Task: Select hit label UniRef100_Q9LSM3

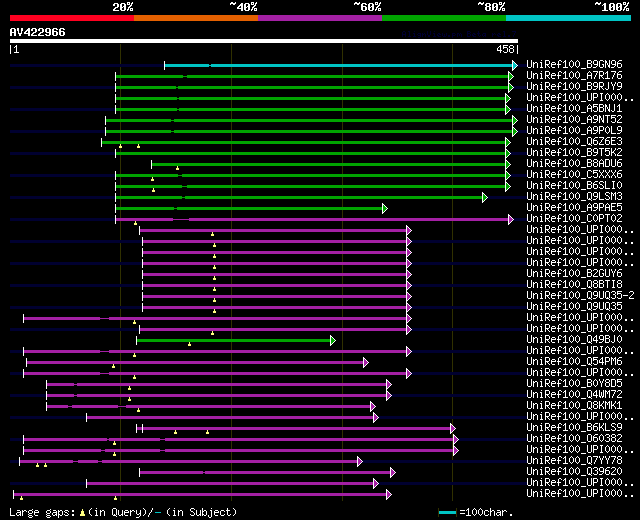Action: (574, 197)
